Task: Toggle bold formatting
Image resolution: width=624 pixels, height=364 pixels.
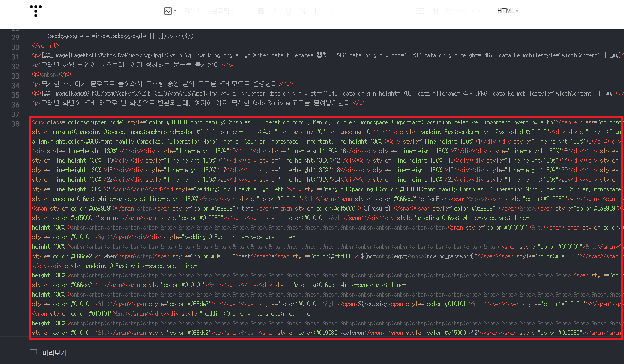Action: [261, 11]
